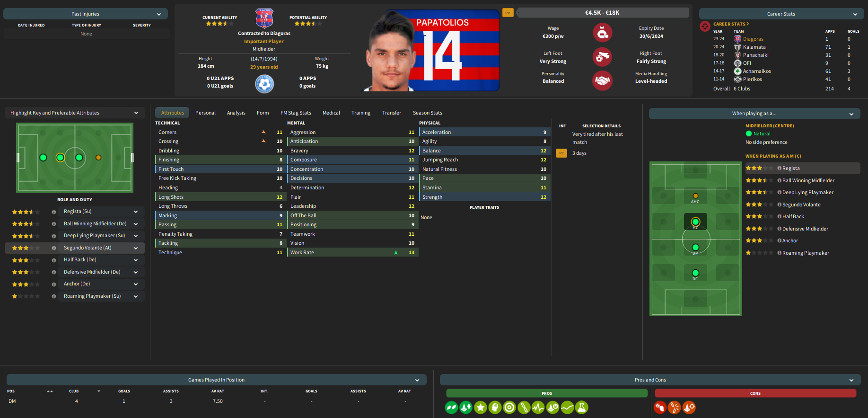Select the DC position marker on pitch
The width and height of the screenshot is (868, 418).
tap(695, 273)
